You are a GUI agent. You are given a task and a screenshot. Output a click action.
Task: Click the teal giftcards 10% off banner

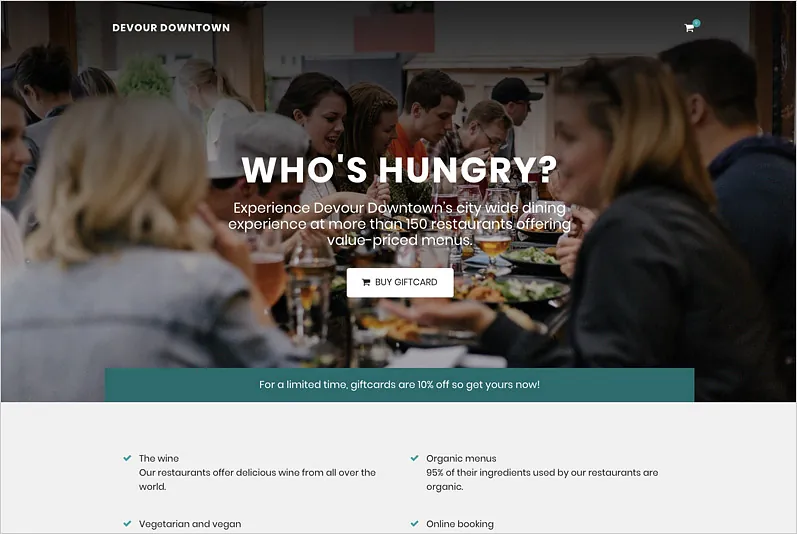[400, 385]
